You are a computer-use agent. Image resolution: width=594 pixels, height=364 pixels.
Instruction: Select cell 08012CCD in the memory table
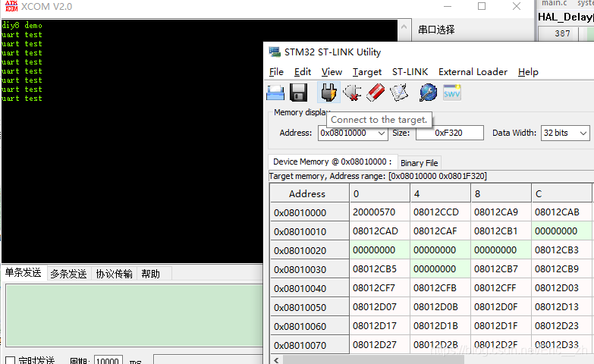[440, 212]
